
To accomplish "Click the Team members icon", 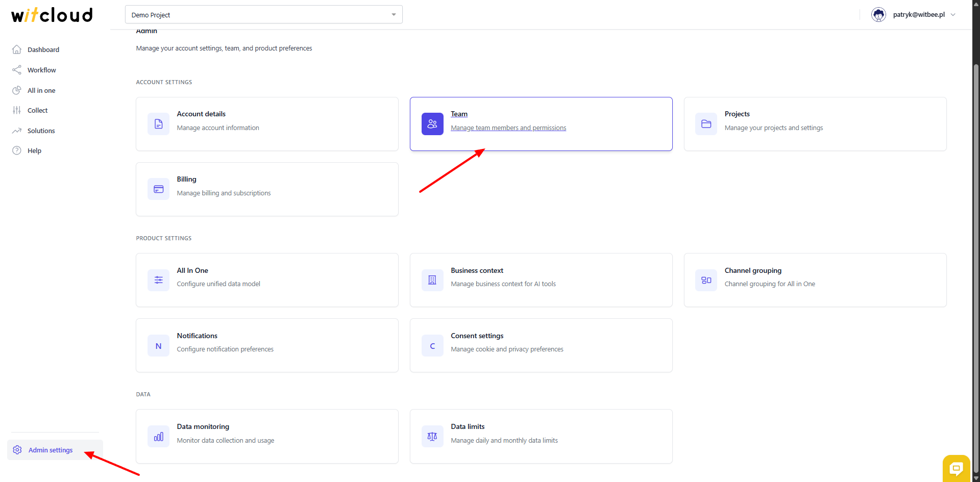I will [432, 124].
